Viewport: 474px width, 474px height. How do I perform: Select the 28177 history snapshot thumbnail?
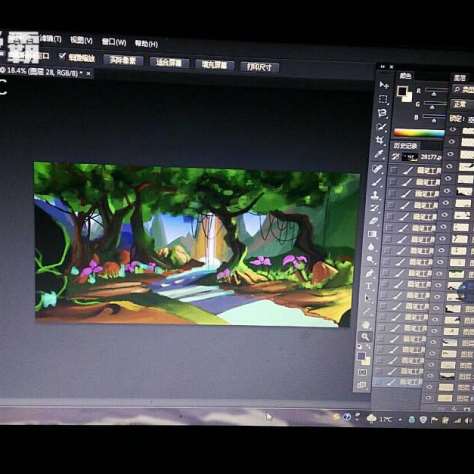(x=409, y=157)
